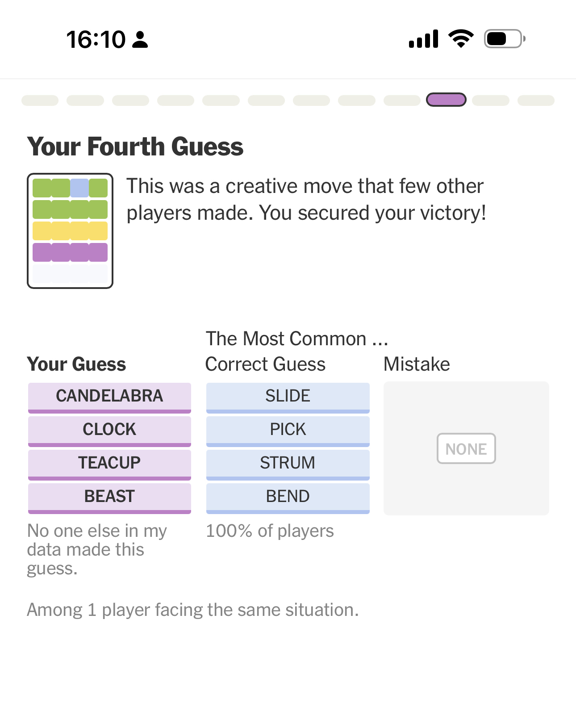Tap the battery indicator icon

click(504, 39)
